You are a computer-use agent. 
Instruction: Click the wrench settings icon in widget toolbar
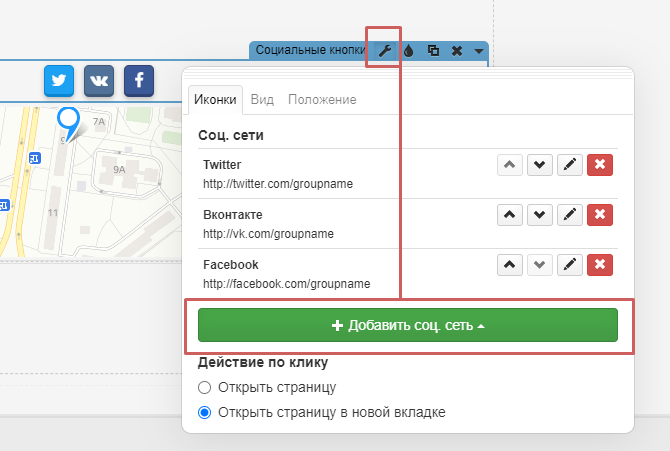[x=384, y=50]
